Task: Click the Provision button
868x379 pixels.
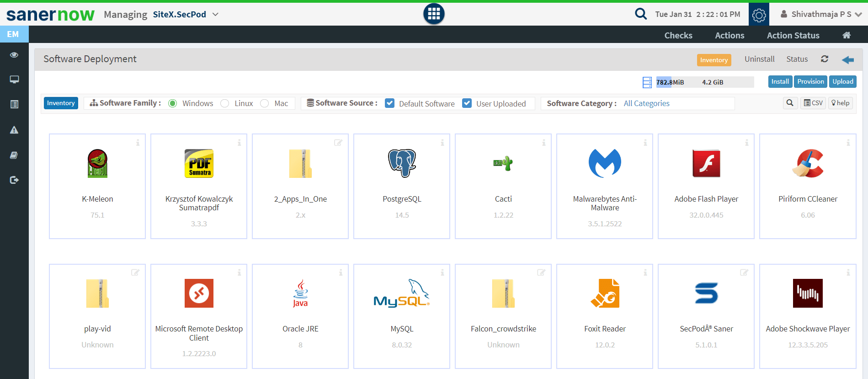Action: tap(810, 81)
